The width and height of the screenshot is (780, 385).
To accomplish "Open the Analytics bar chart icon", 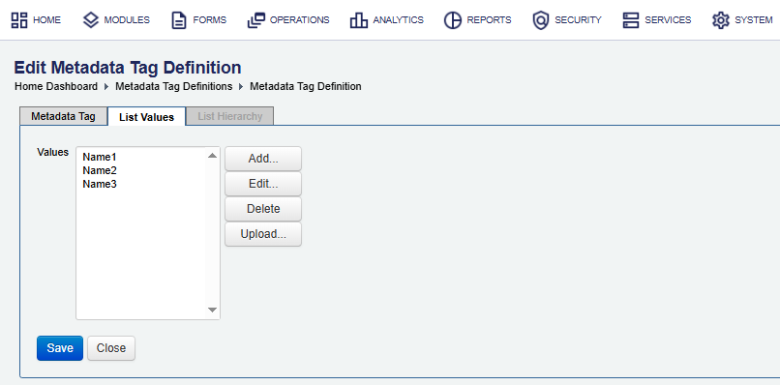I will coord(359,20).
